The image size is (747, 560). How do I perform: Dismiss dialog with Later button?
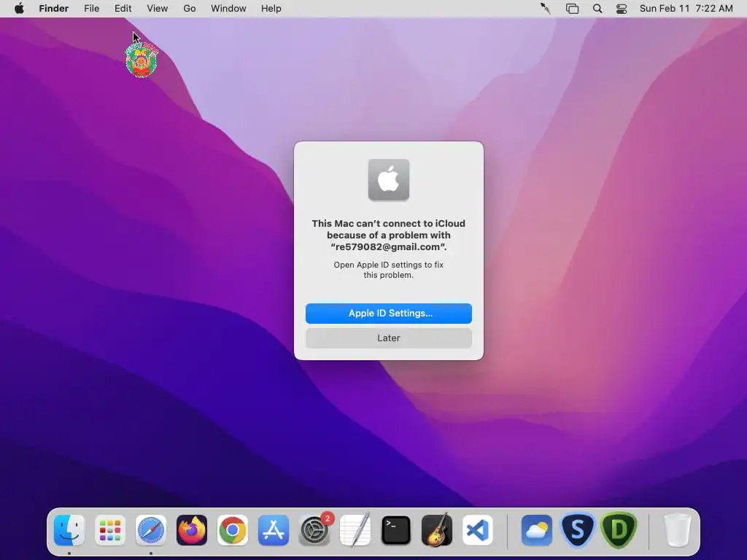(x=389, y=338)
